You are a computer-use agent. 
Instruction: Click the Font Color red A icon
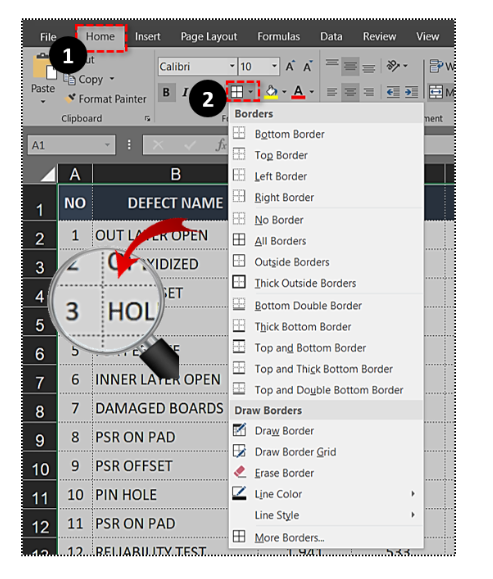[x=298, y=91]
